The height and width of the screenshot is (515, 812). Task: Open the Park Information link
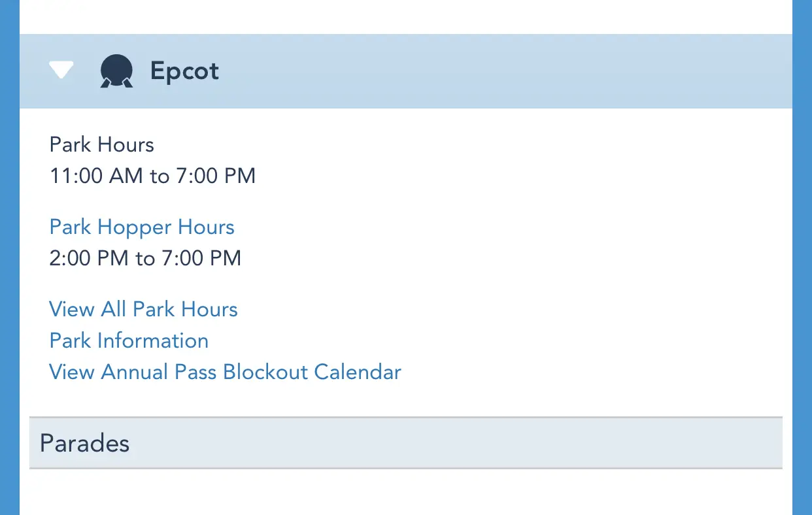[x=129, y=341]
